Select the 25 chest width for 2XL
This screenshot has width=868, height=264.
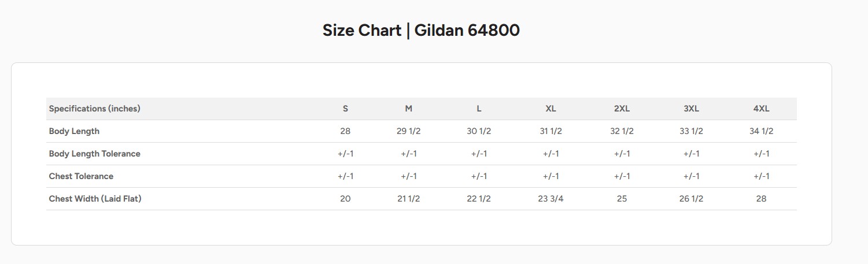click(622, 199)
